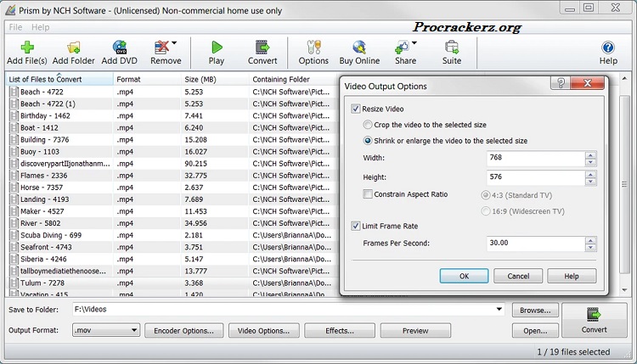Image resolution: width=637 pixels, height=364 pixels.
Task: Open the Options wrench toolbar icon
Action: 313,48
